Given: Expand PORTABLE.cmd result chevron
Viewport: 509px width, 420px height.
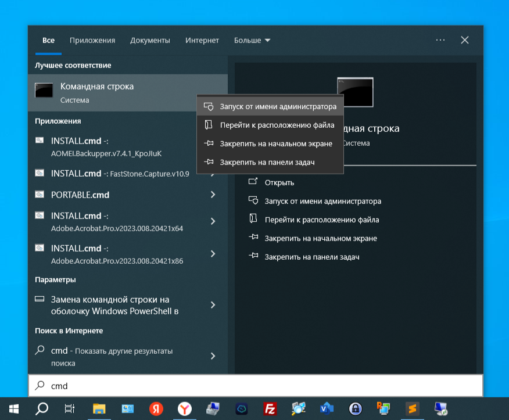Looking at the screenshot, I should [x=213, y=195].
